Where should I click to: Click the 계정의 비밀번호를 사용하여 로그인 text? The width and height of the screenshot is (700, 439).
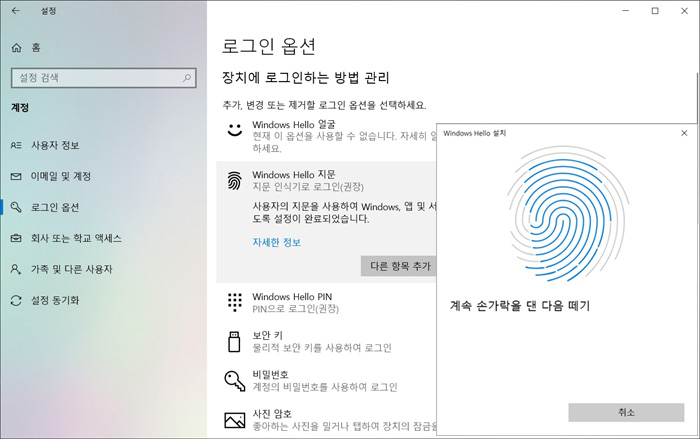pyautogui.click(x=325, y=387)
